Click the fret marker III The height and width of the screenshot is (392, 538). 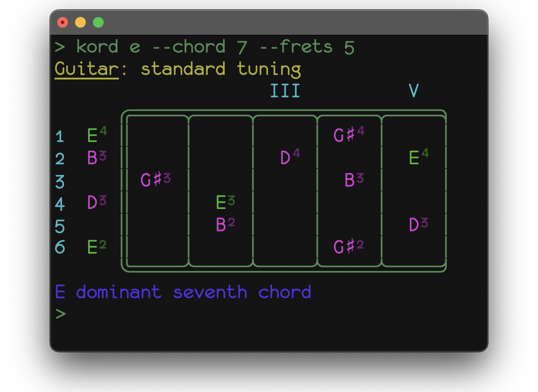pos(285,91)
